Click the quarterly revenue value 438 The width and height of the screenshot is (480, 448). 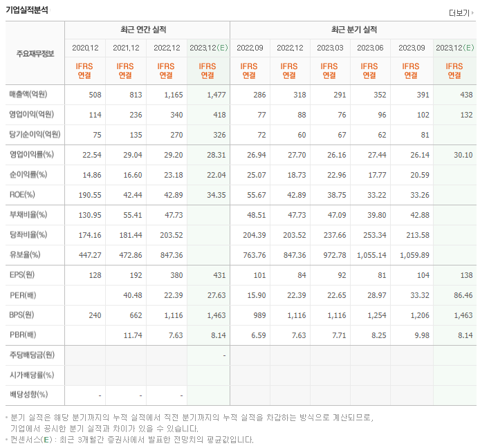(467, 95)
